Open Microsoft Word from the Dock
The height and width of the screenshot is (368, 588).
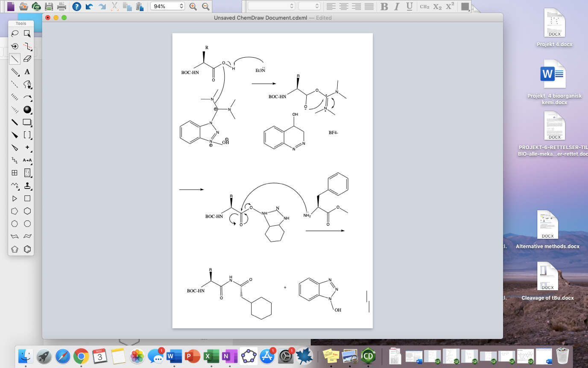pos(174,356)
